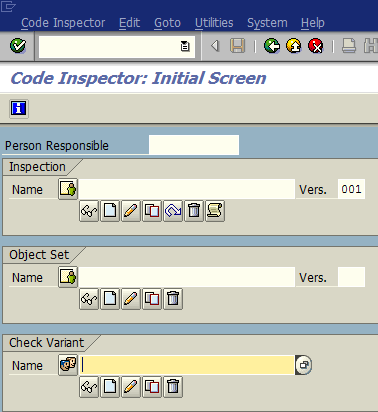Open the Utilities menu
The width and height of the screenshot is (378, 412).
point(214,23)
